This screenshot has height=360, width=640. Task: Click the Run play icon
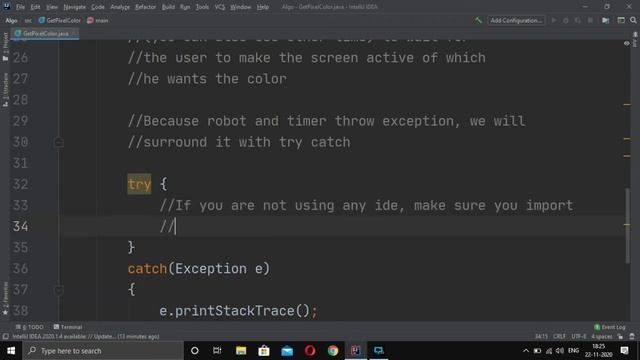pyautogui.click(x=554, y=20)
